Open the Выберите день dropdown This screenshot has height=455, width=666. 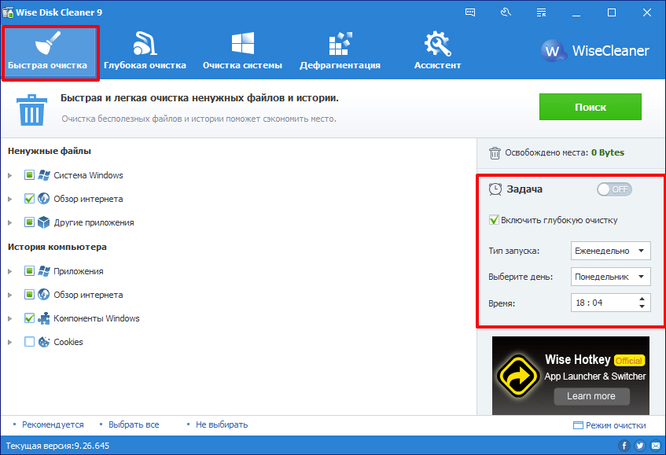coord(610,277)
